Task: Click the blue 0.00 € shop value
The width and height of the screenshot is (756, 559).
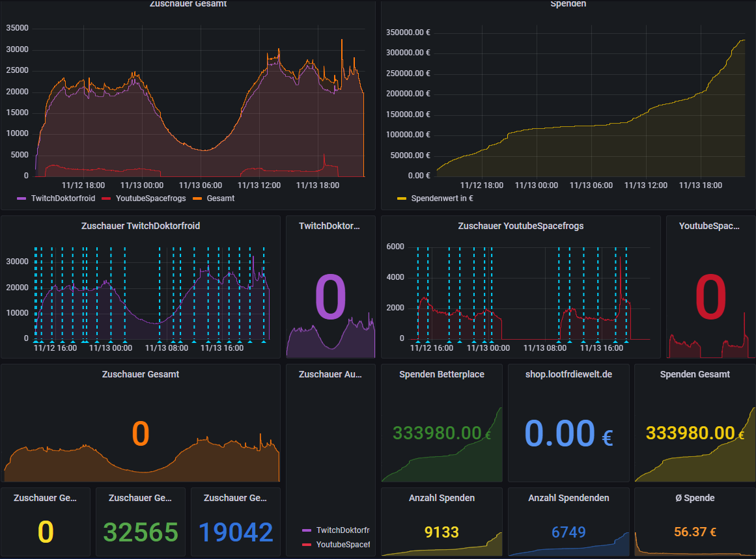Action: [568, 433]
